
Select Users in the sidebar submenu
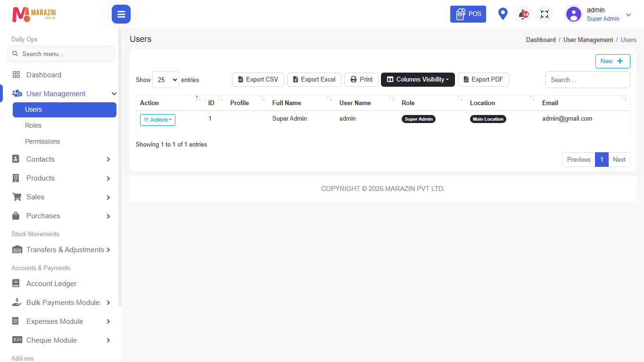click(x=65, y=109)
